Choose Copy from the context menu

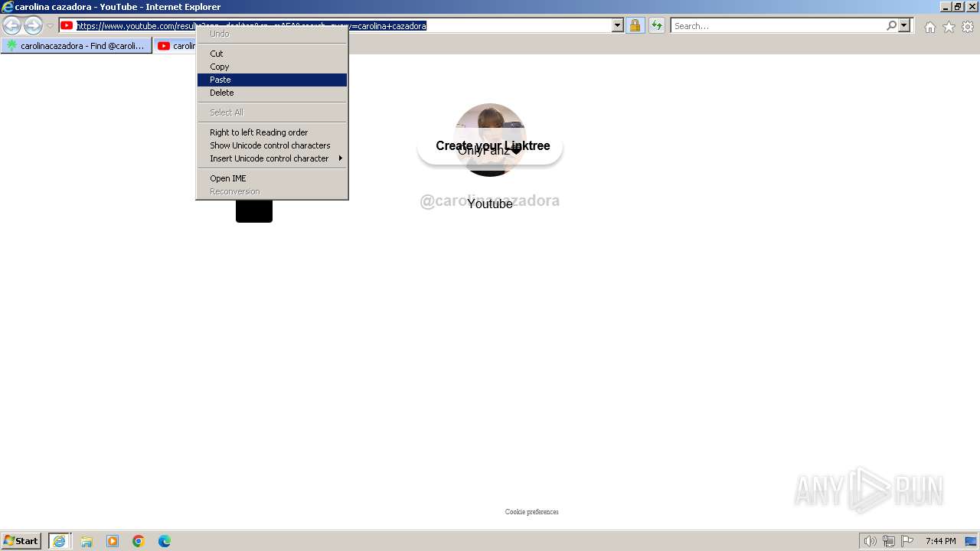(272, 67)
